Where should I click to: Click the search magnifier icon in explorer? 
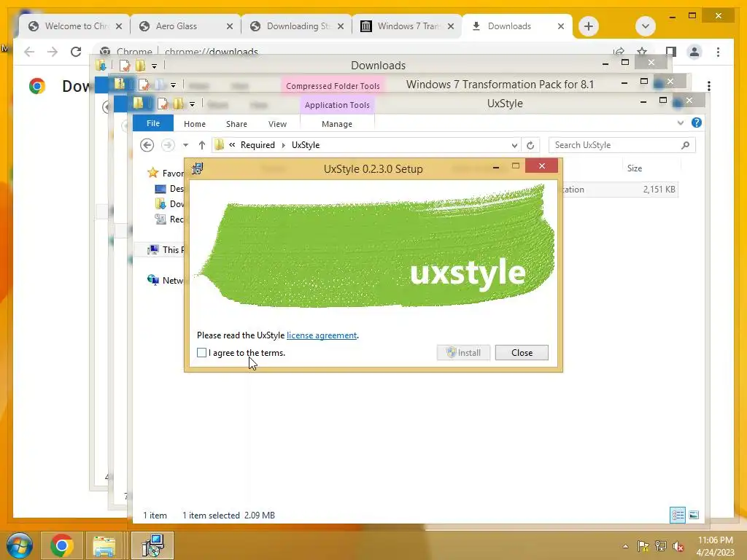685,145
